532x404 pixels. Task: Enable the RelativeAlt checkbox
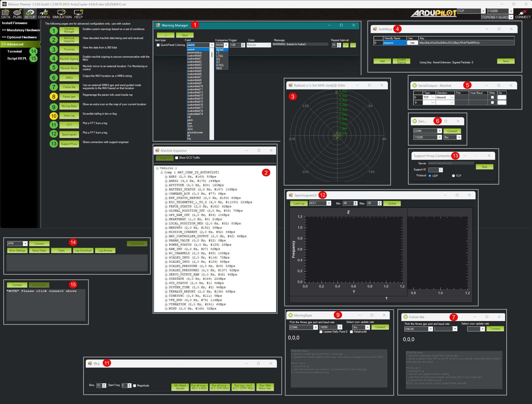coord(351,332)
